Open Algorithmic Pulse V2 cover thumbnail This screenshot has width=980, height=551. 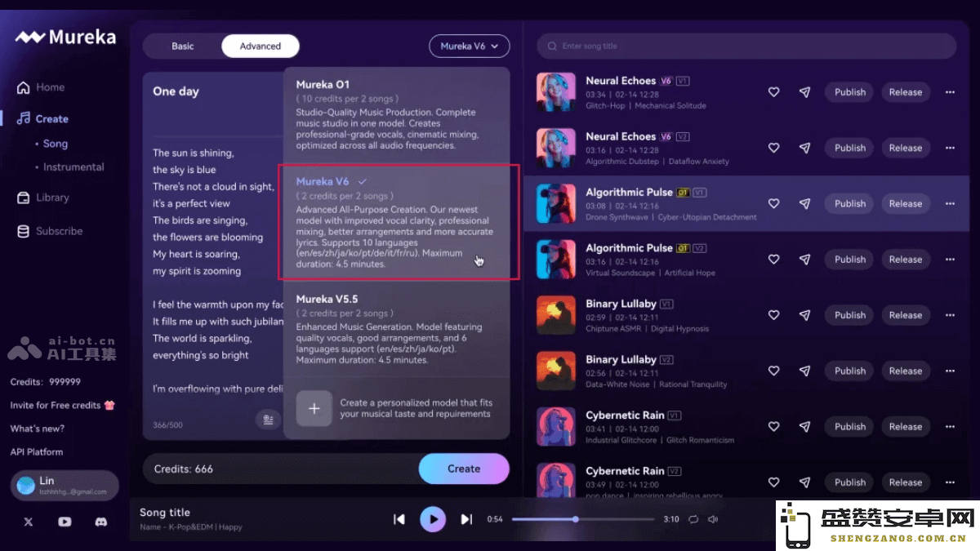coord(556,260)
